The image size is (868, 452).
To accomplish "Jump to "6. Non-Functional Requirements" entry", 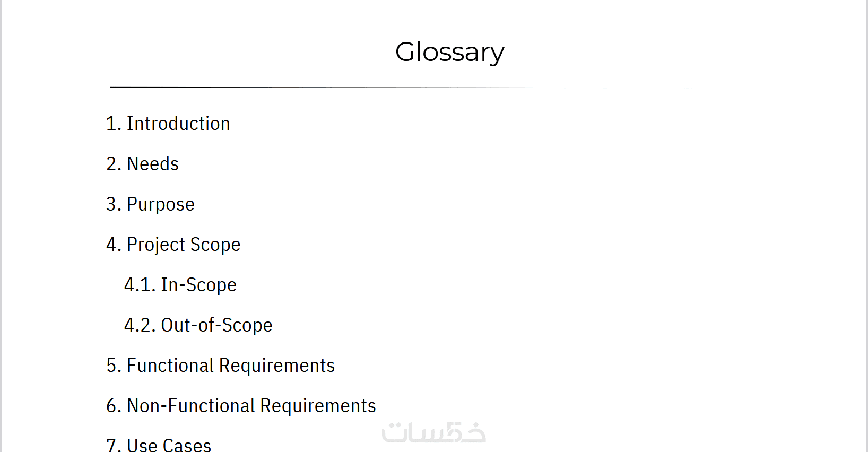I will point(241,406).
